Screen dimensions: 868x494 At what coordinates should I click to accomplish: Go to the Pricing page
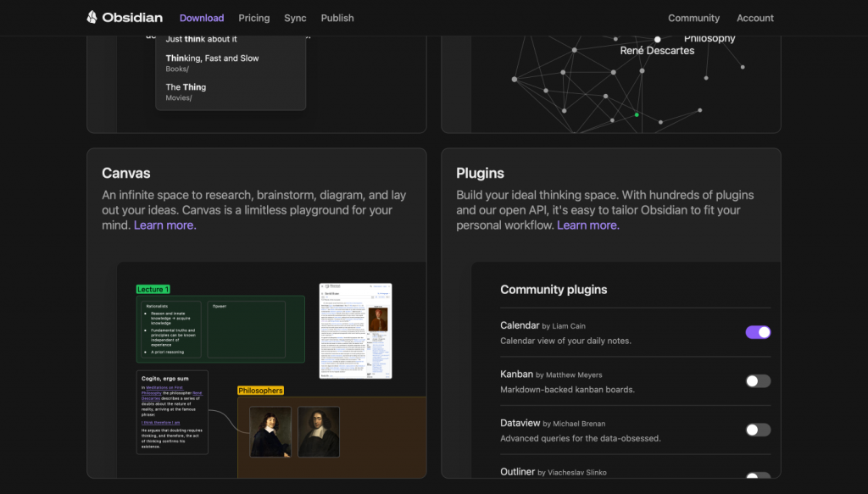(x=254, y=18)
